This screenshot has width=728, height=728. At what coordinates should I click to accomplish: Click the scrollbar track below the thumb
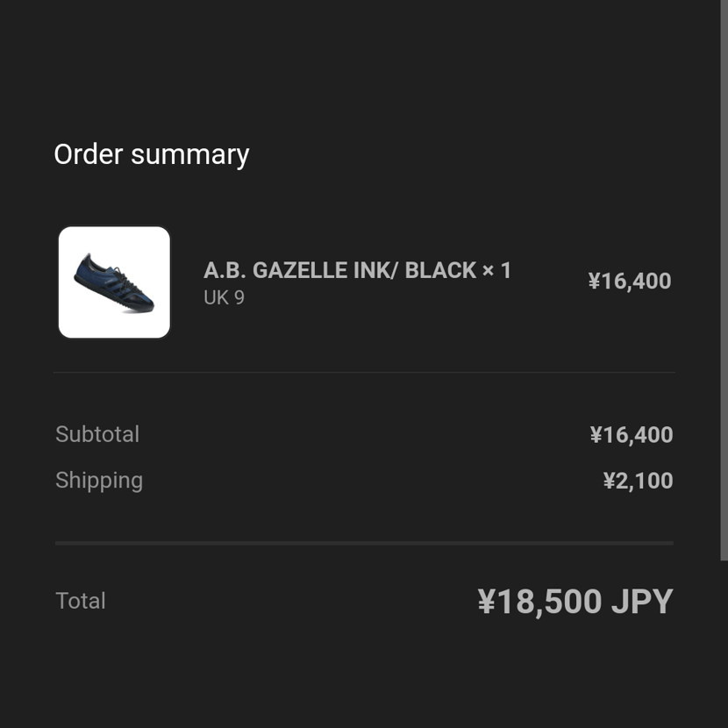724,645
